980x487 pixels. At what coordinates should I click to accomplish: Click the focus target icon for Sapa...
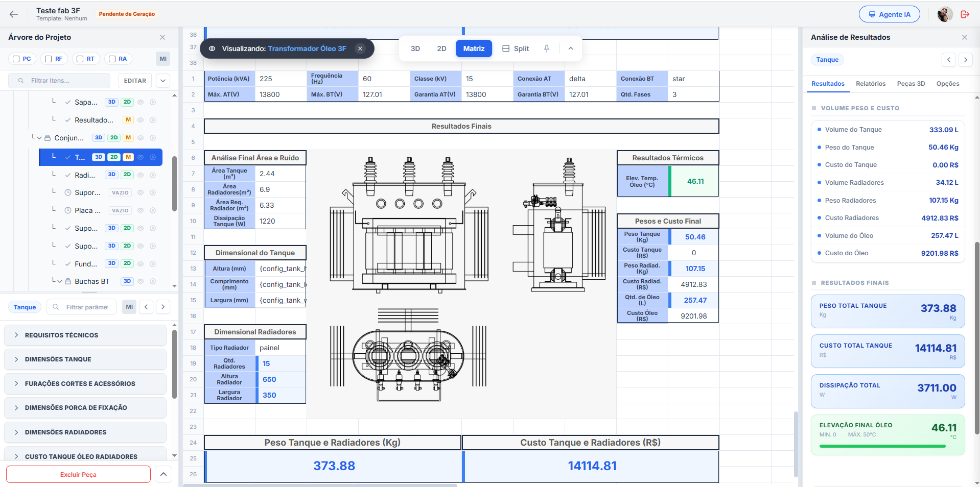point(153,102)
